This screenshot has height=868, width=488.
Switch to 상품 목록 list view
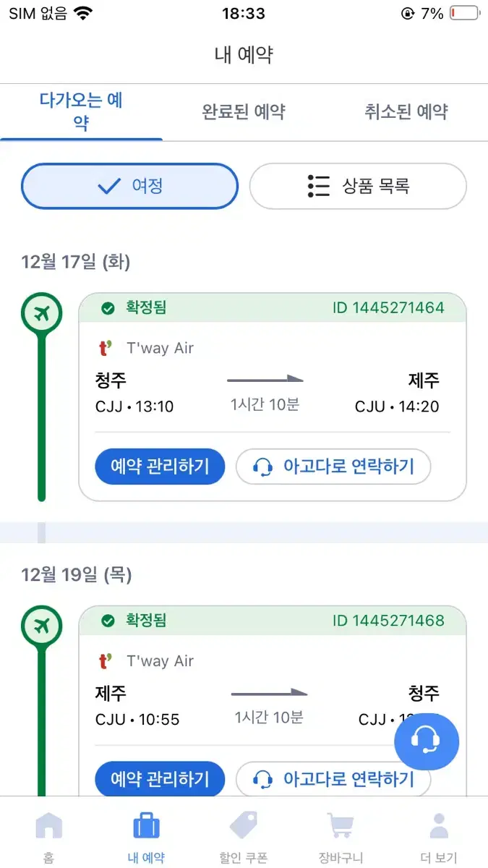pyautogui.click(x=358, y=186)
